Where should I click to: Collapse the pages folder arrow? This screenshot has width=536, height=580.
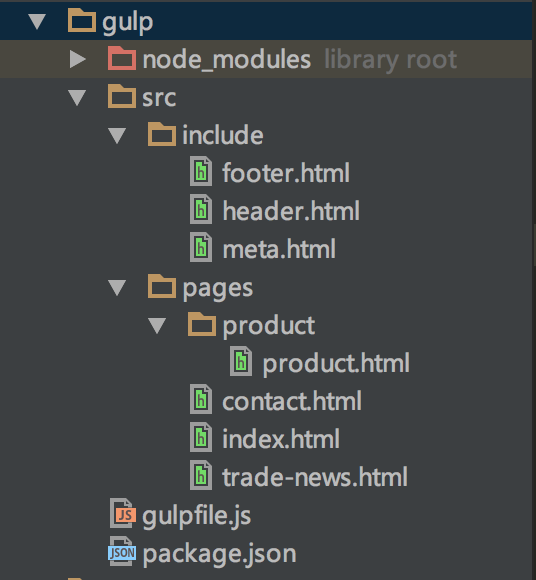click(117, 288)
